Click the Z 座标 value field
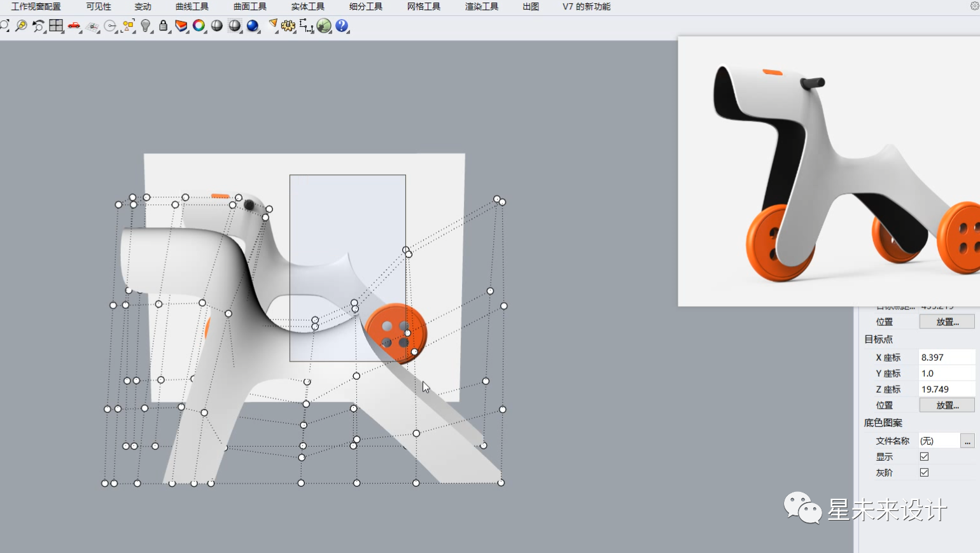The height and width of the screenshot is (553, 980). (946, 389)
